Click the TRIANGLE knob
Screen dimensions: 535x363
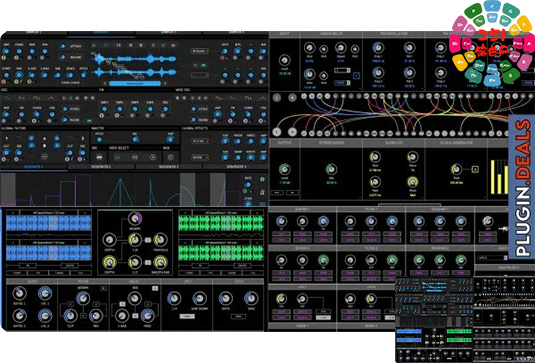pyautogui.click(x=160, y=240)
